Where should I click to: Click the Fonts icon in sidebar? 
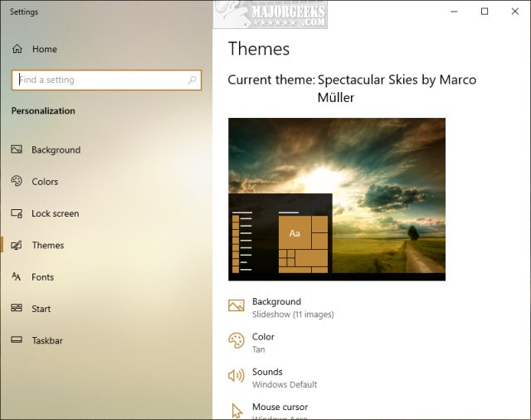tap(17, 277)
